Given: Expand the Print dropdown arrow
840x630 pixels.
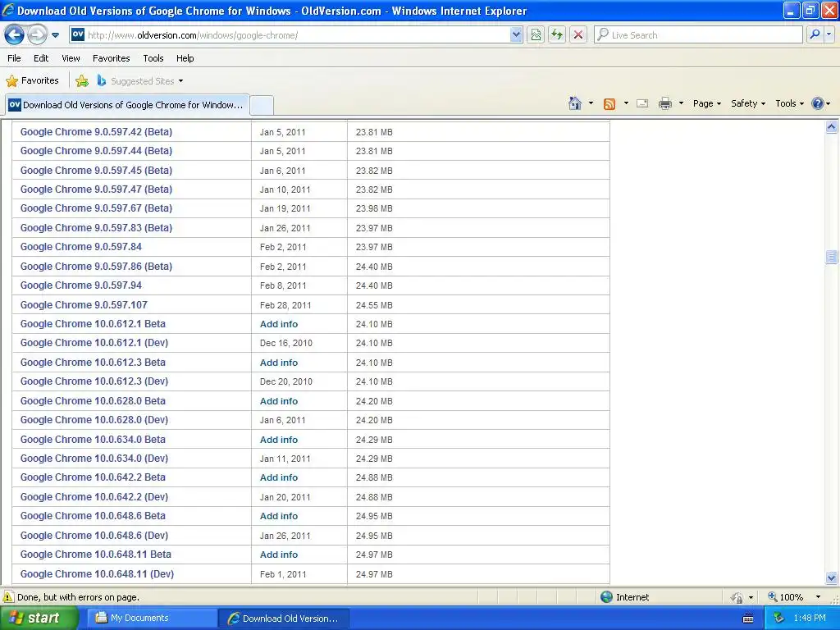Looking at the screenshot, I should (x=681, y=103).
